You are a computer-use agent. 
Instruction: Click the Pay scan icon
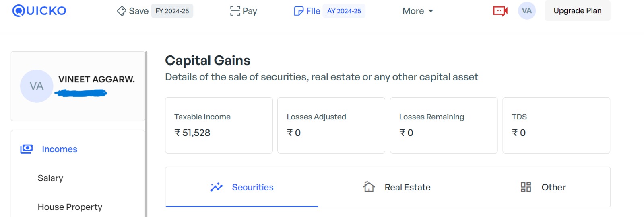235,11
